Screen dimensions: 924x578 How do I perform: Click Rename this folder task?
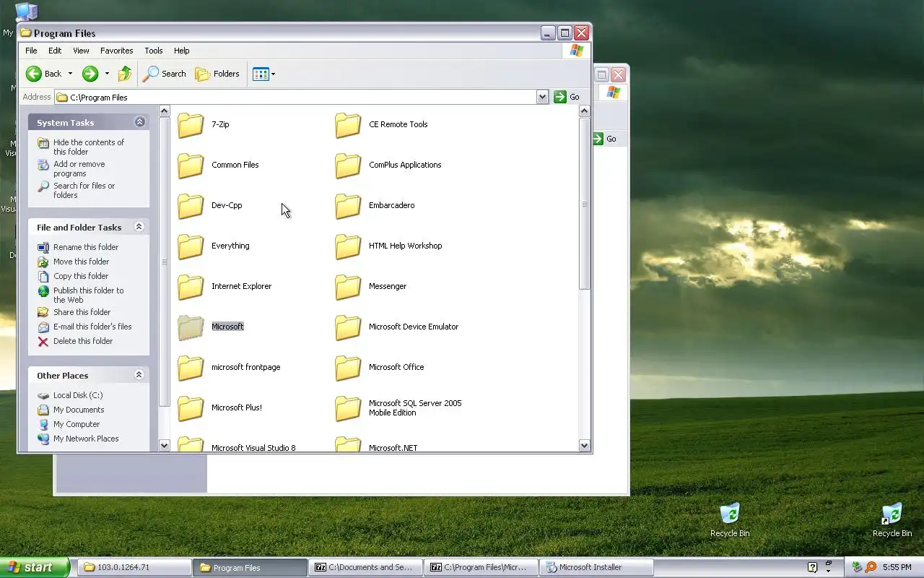85,247
